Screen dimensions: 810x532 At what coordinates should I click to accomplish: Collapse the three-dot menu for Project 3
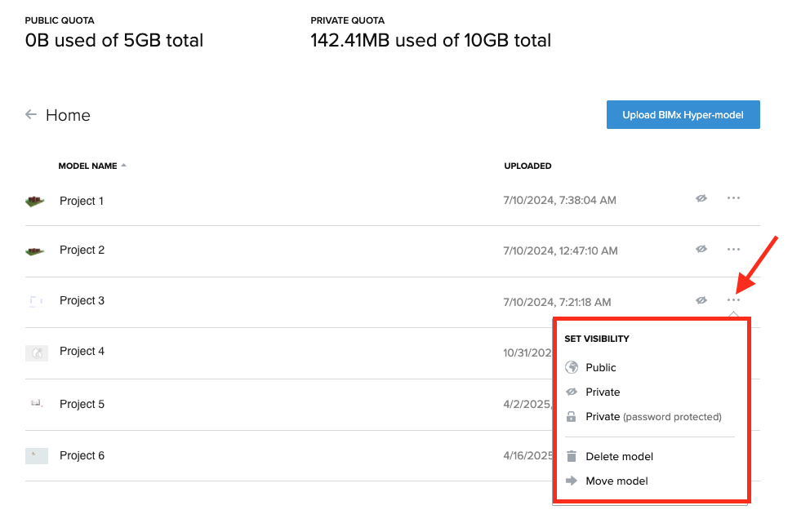(733, 299)
